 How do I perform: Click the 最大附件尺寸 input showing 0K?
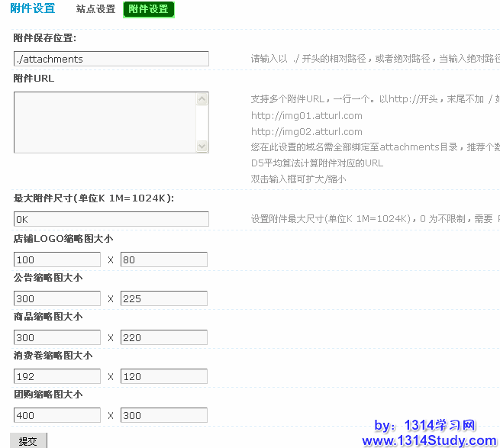111,219
